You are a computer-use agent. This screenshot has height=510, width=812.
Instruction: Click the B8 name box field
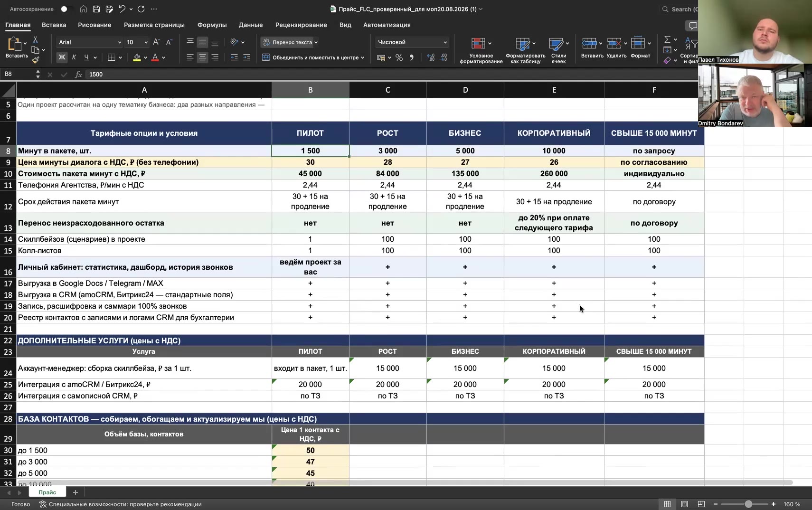(18, 75)
